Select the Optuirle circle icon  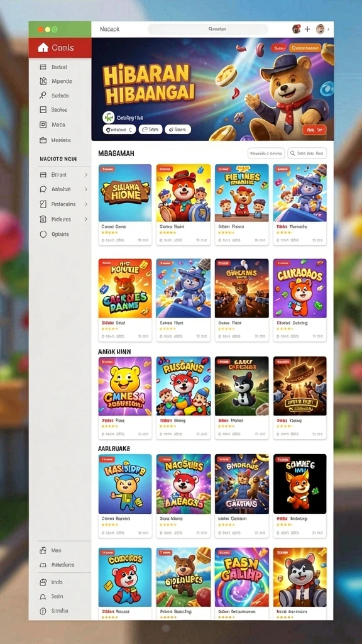pyautogui.click(x=43, y=234)
